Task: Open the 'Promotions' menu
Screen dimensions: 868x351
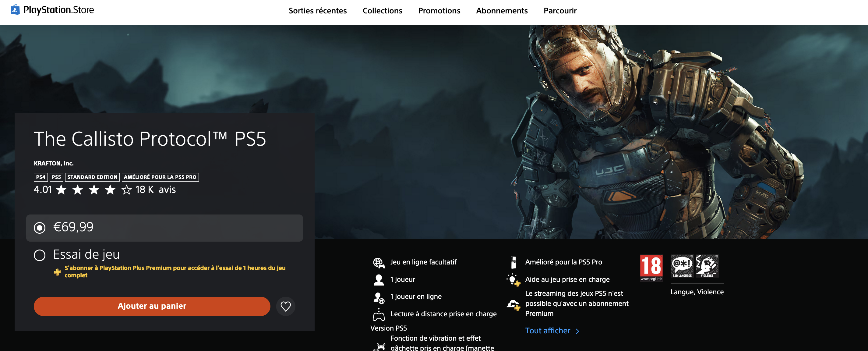Action: coord(439,10)
